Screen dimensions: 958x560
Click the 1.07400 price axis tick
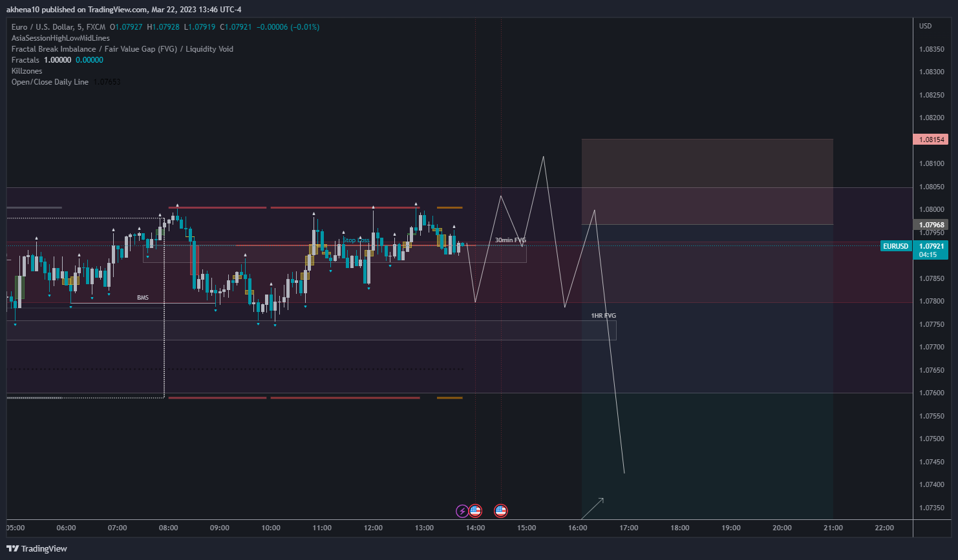931,484
